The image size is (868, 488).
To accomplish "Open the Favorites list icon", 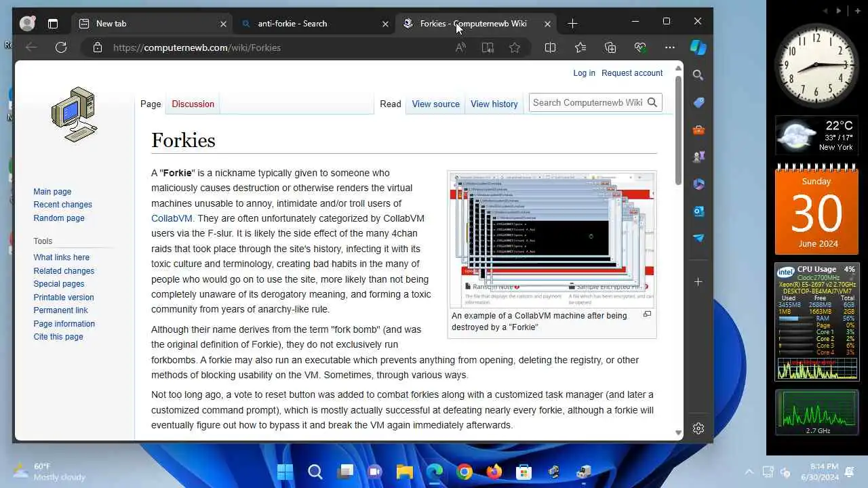I will pyautogui.click(x=580, y=47).
